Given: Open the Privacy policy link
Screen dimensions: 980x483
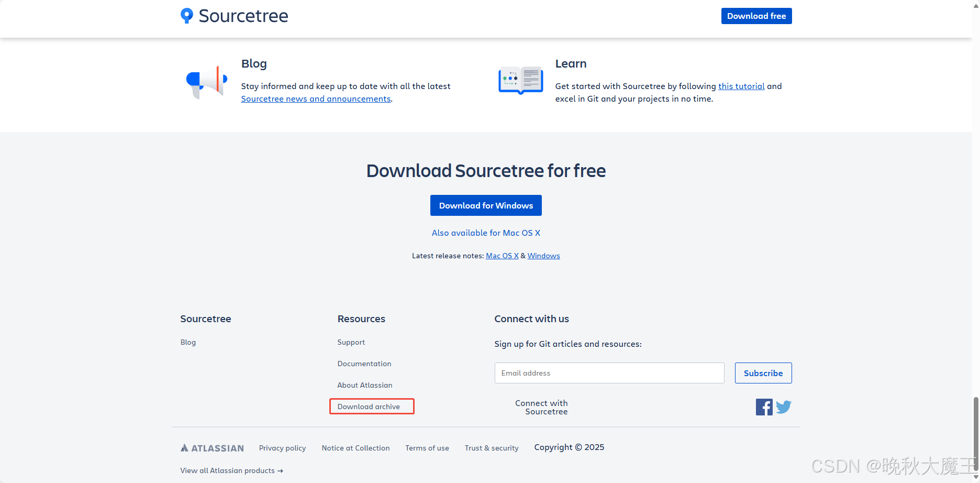Looking at the screenshot, I should click(x=282, y=448).
